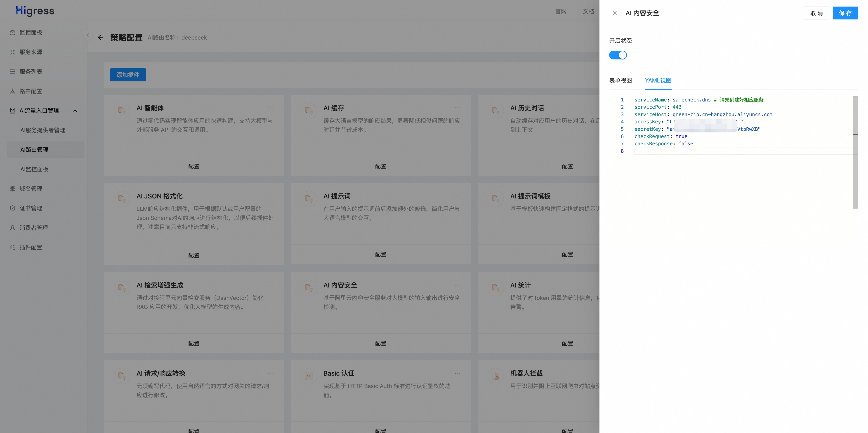The height and width of the screenshot is (433, 868).
Task: Click the monitoring dashboard icon in sidebar
Action: click(12, 32)
